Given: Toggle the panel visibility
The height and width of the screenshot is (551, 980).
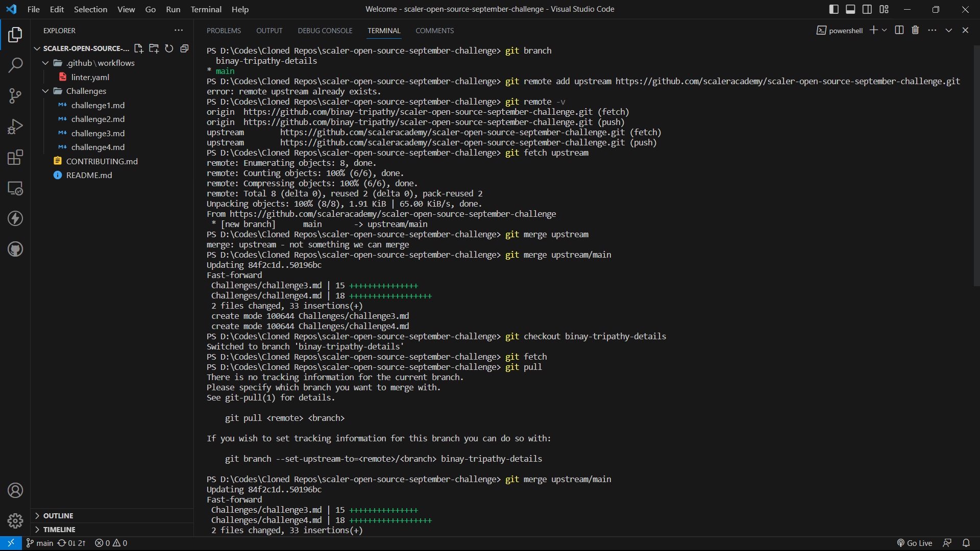Looking at the screenshot, I should pyautogui.click(x=850, y=9).
